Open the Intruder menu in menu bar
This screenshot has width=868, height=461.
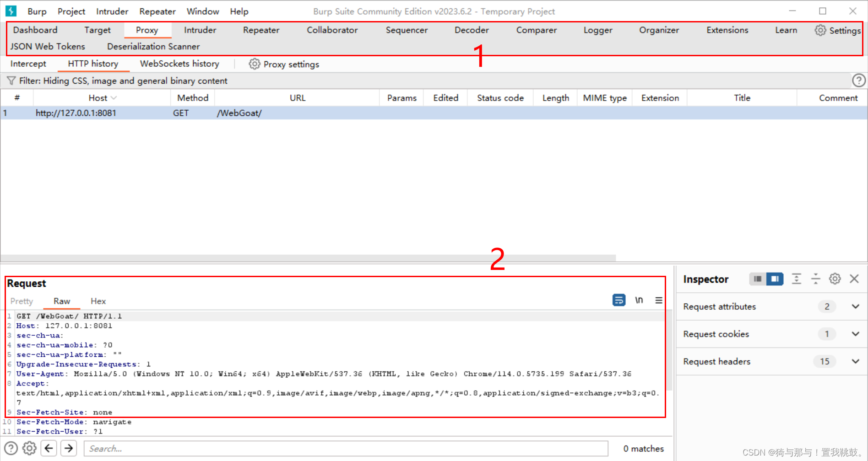[112, 11]
